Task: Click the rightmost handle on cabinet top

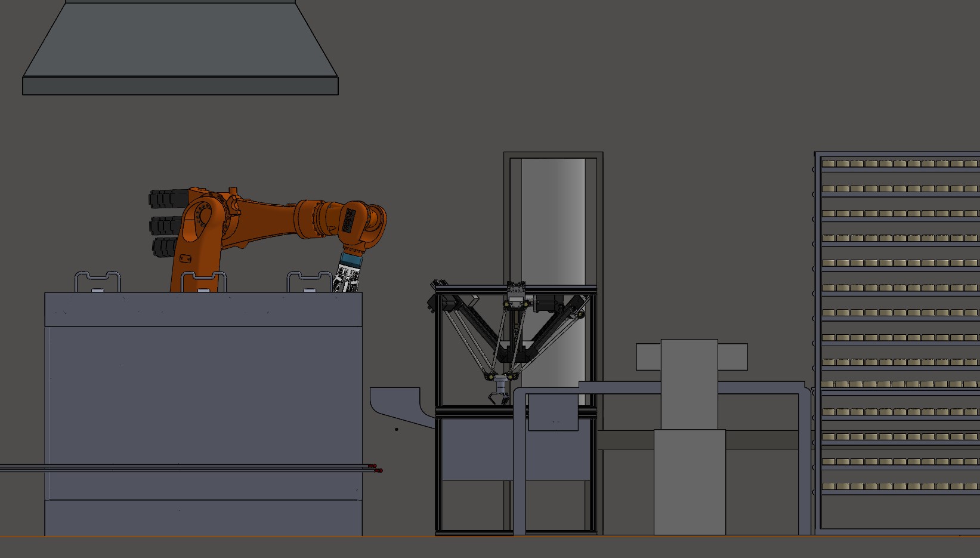Action: coord(310,280)
